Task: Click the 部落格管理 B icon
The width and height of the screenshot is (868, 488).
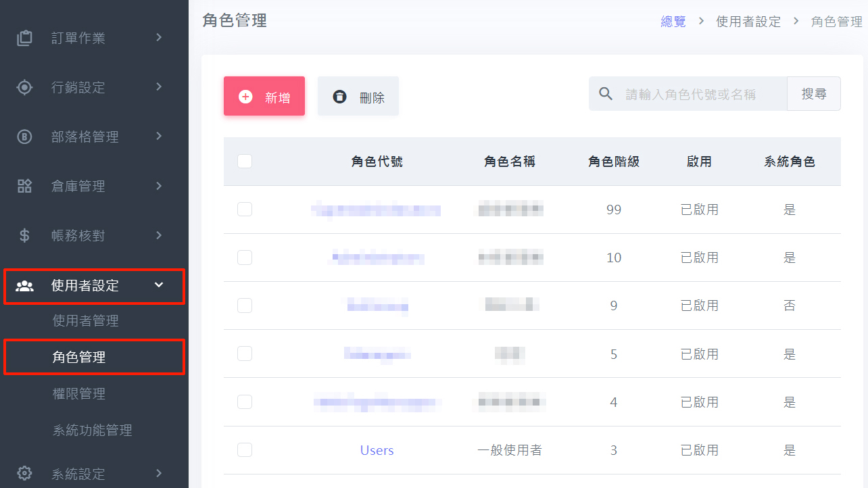Action: click(x=24, y=137)
